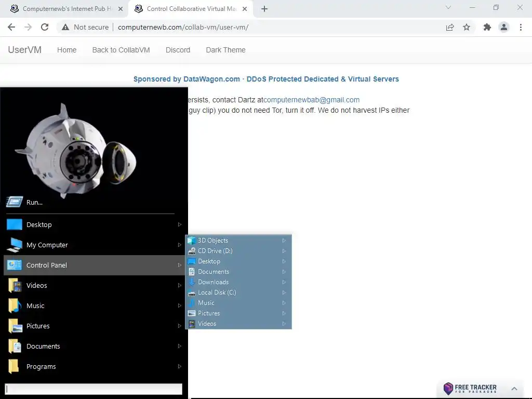The image size is (532, 399).
Task: Click the 3D Objects cube icon
Action: pos(192,241)
